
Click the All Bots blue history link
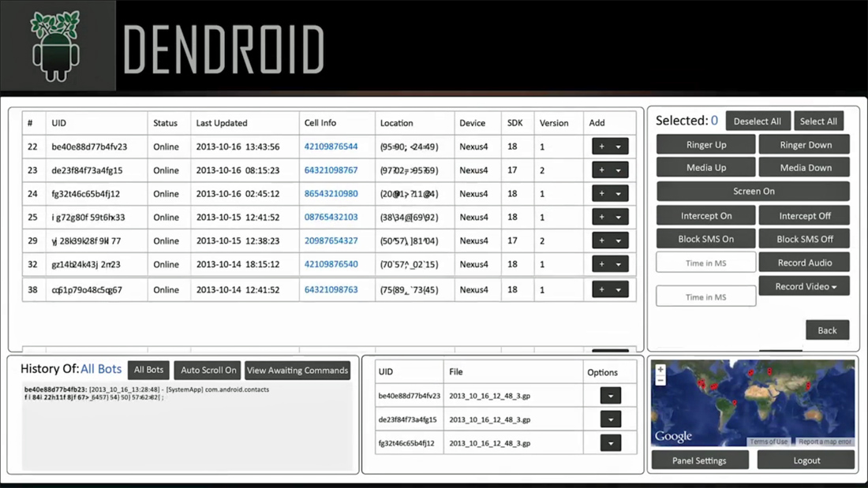coord(101,369)
